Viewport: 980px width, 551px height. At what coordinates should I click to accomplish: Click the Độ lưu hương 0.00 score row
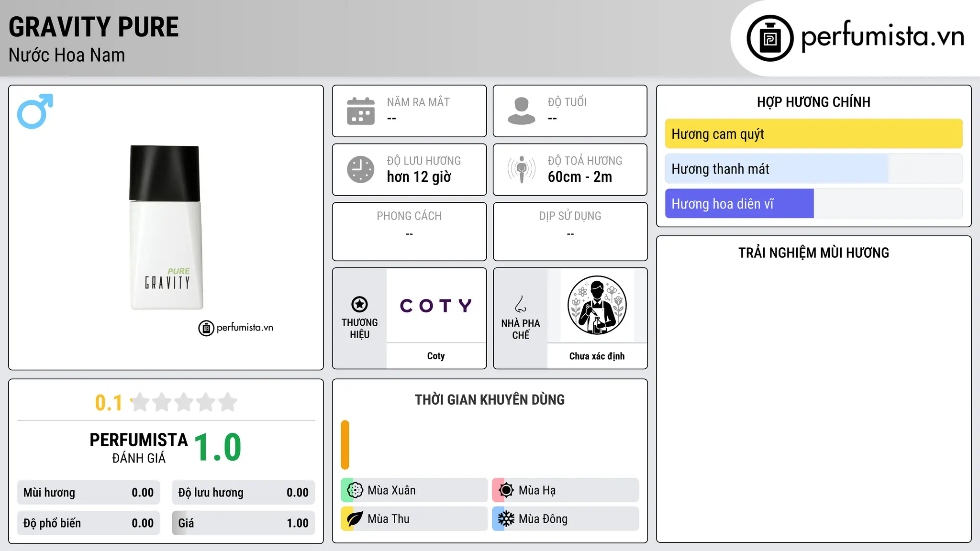click(244, 493)
